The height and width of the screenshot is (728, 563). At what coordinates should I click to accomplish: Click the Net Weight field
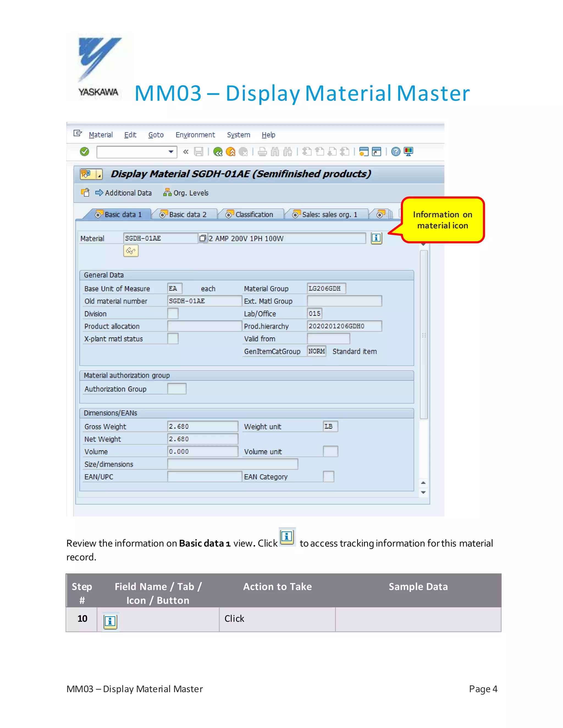tap(203, 439)
